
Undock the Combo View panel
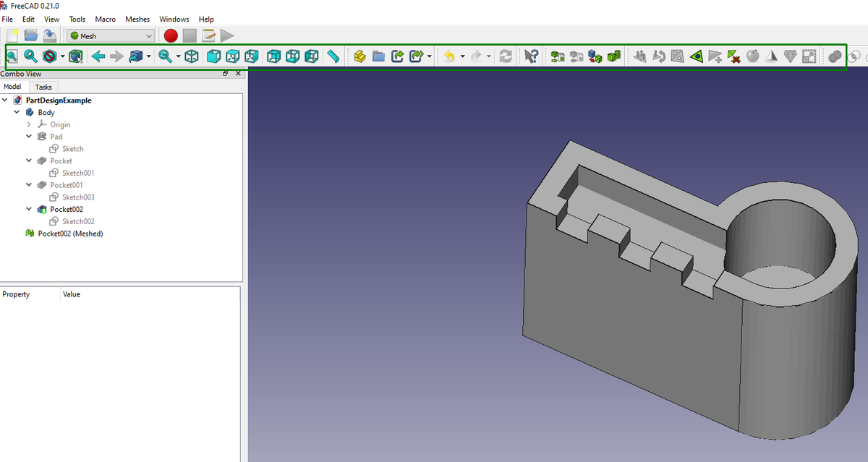(x=225, y=73)
